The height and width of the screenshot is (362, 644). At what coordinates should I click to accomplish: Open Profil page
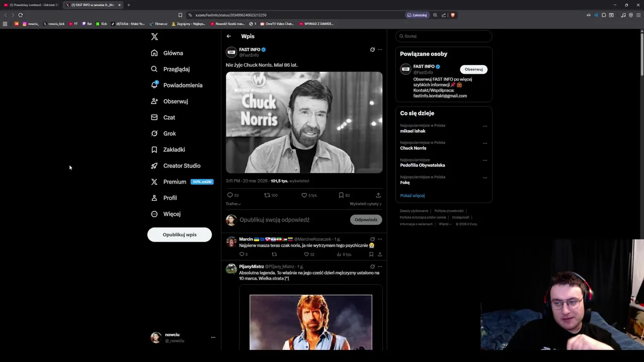pyautogui.click(x=164, y=198)
